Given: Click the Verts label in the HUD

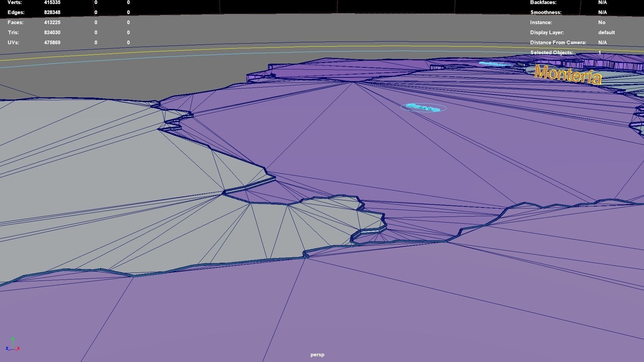Looking at the screenshot, I should pos(14,2).
